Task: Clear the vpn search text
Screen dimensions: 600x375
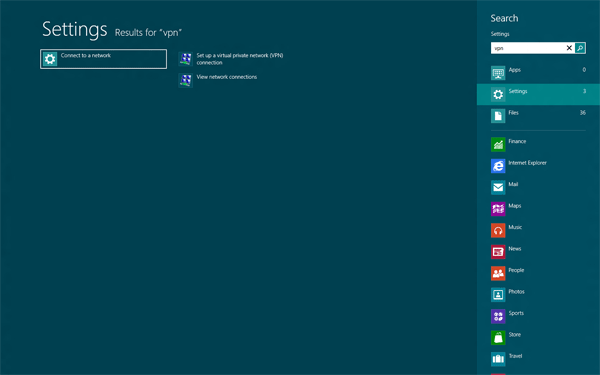Action: [569, 48]
